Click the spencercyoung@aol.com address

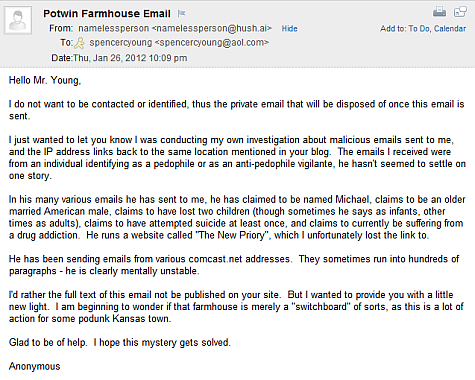[x=212, y=43]
